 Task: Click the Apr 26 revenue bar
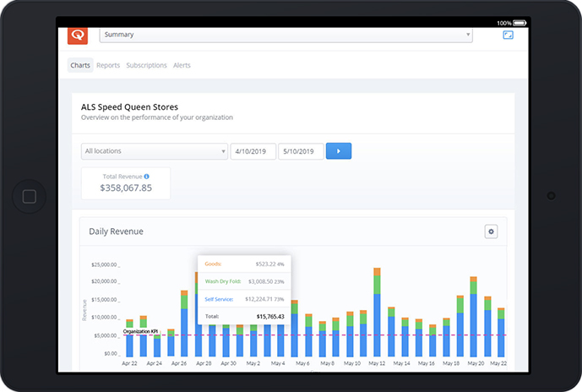coord(184,324)
